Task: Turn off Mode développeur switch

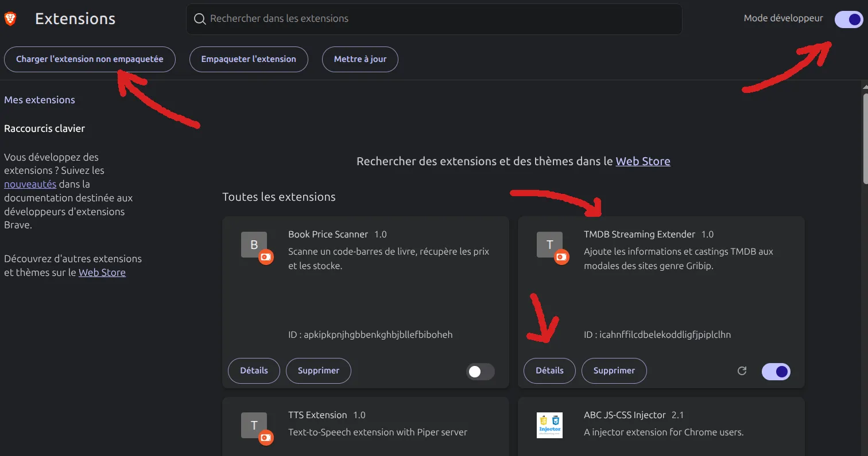Action: coord(848,19)
